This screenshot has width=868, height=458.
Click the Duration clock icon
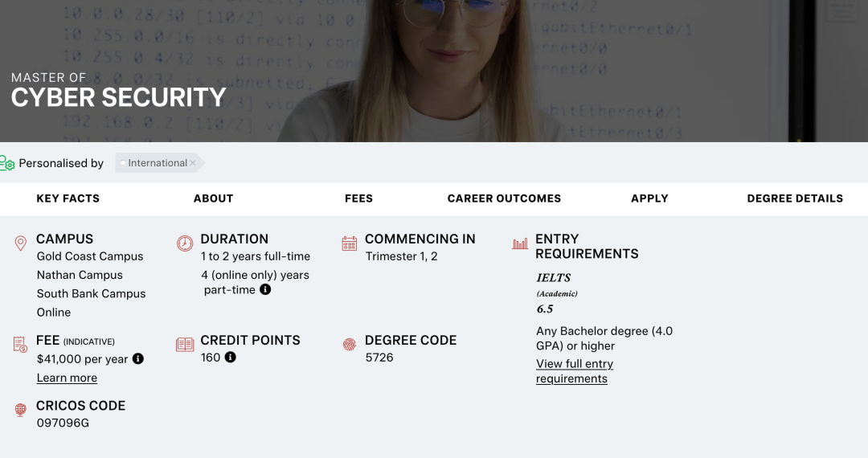coord(185,243)
